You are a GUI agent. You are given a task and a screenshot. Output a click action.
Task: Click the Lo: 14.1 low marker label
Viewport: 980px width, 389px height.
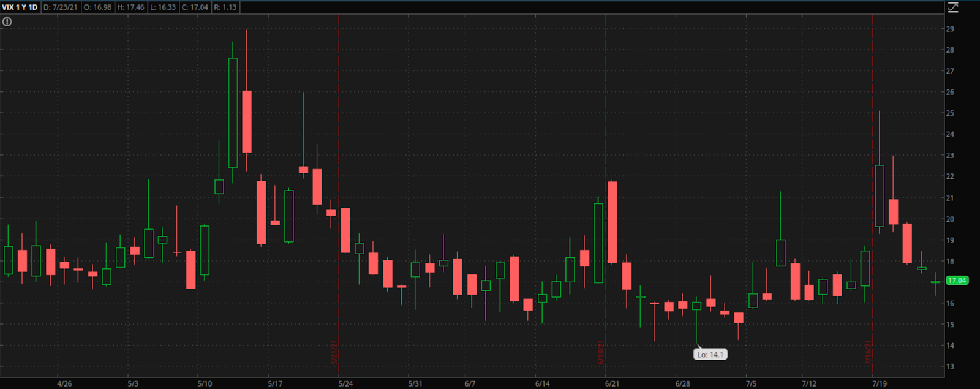pyautogui.click(x=710, y=355)
